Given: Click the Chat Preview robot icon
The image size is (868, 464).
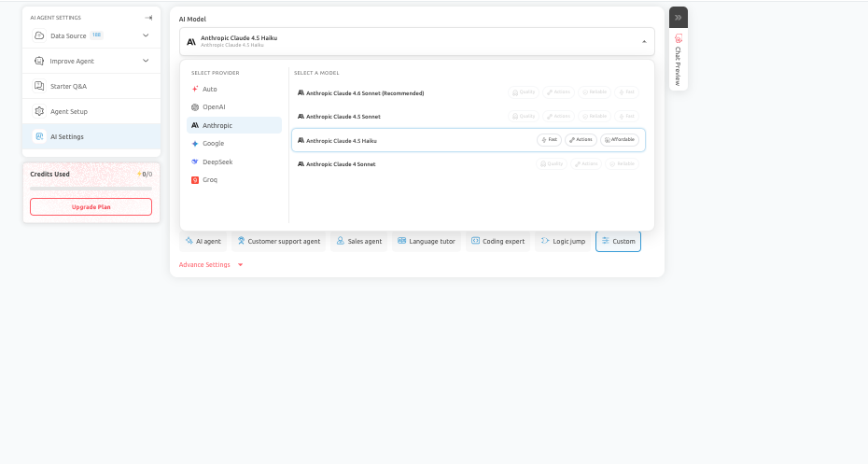Looking at the screenshot, I should coord(679,39).
